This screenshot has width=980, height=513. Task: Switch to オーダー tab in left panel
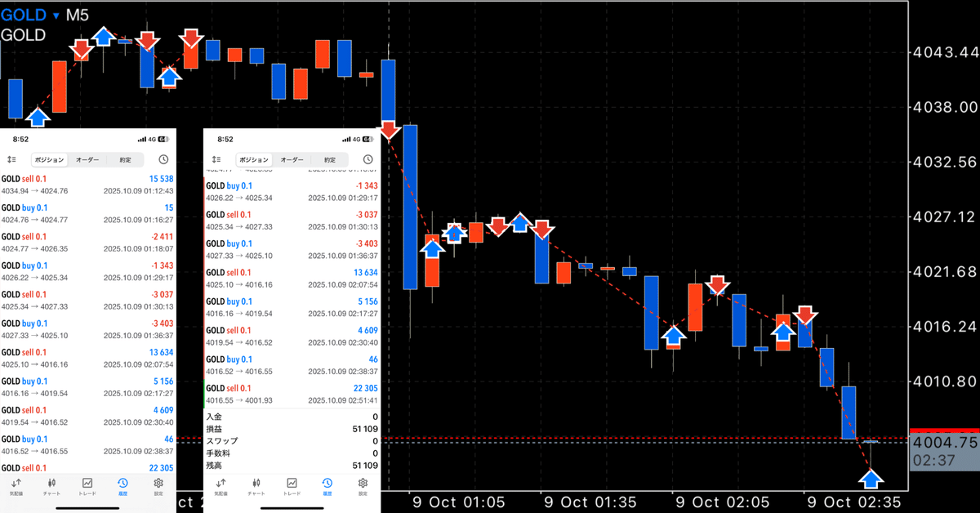87,160
